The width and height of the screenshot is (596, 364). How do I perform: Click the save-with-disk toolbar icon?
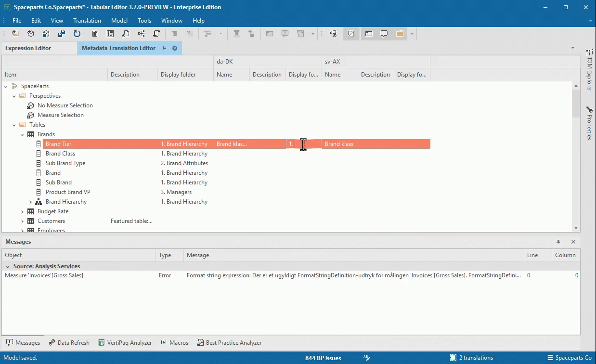61,34
